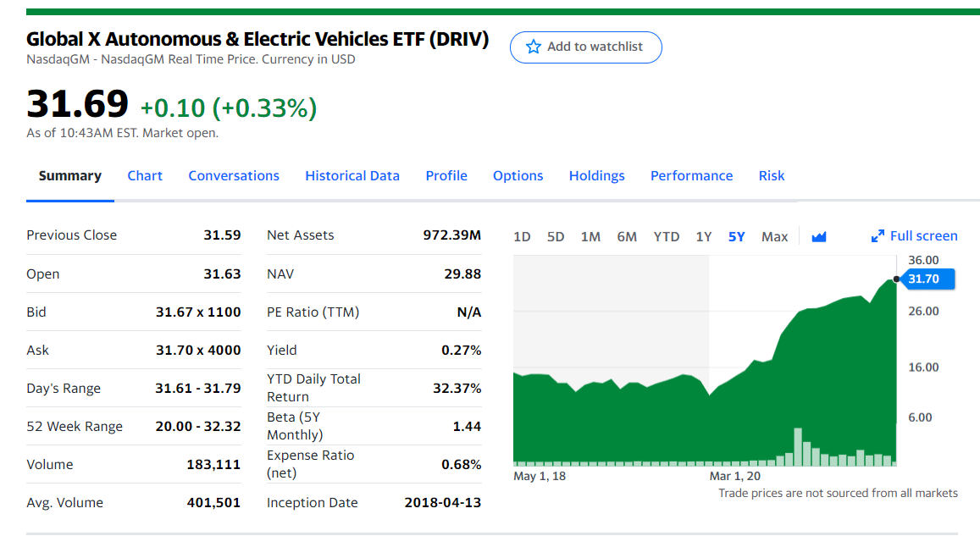Screen dimensions: 980x547
Task: View the Options tab
Action: point(518,175)
